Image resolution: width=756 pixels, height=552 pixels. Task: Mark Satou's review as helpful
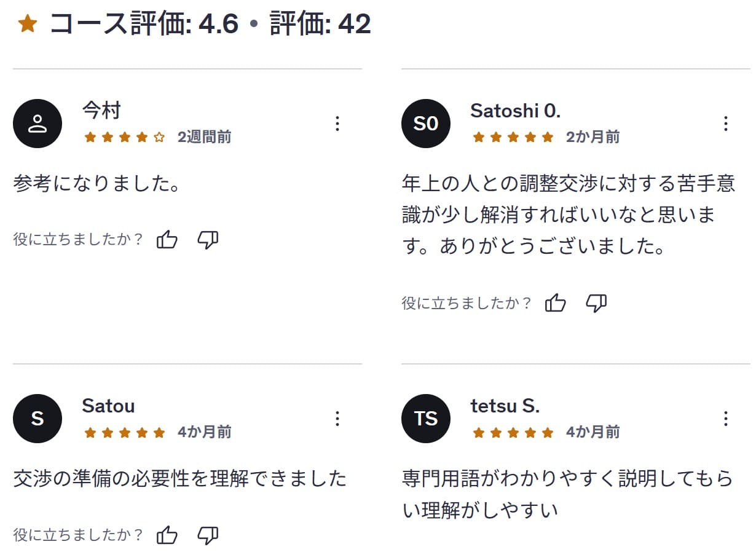tap(167, 535)
